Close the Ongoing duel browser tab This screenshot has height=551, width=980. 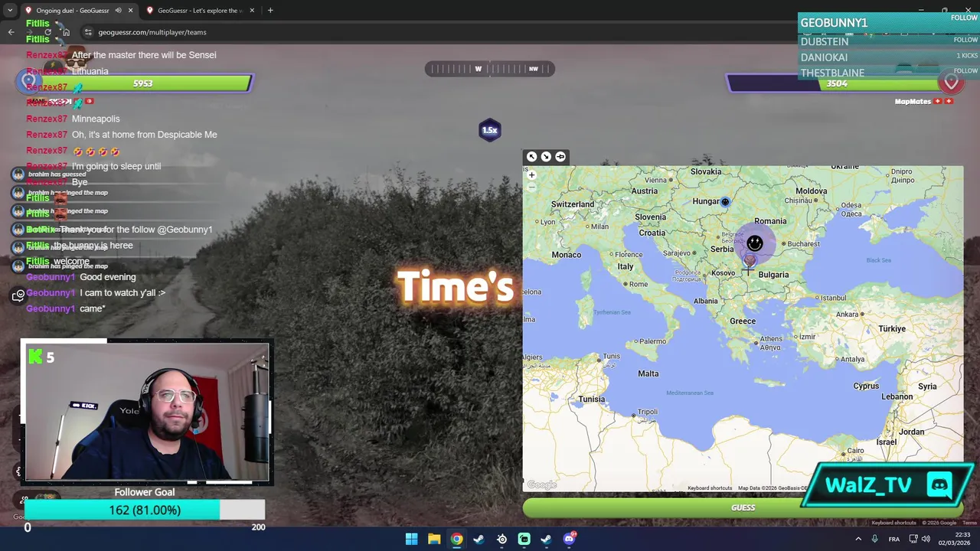pyautogui.click(x=130, y=11)
